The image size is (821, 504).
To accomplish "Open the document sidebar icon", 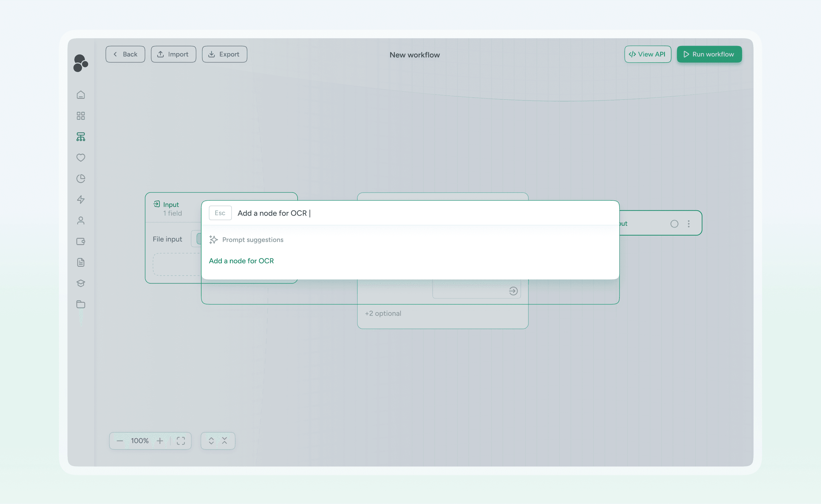I will click(x=81, y=262).
